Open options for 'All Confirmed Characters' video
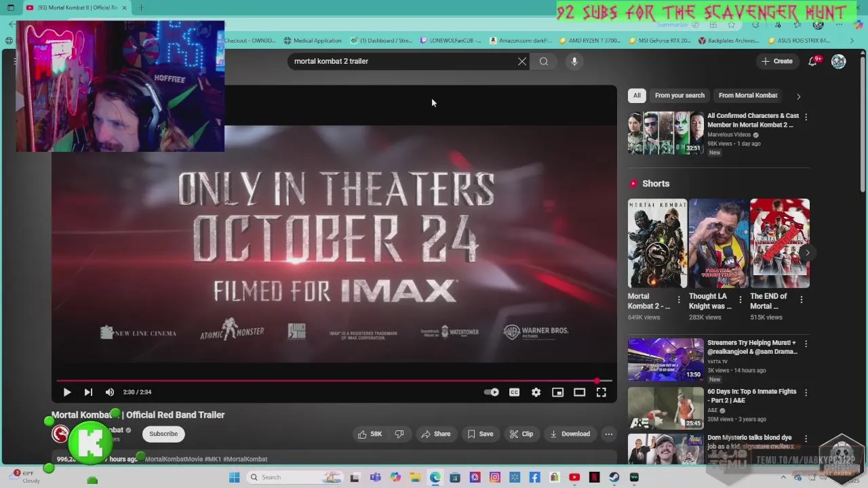868x488 pixels. [x=806, y=117]
